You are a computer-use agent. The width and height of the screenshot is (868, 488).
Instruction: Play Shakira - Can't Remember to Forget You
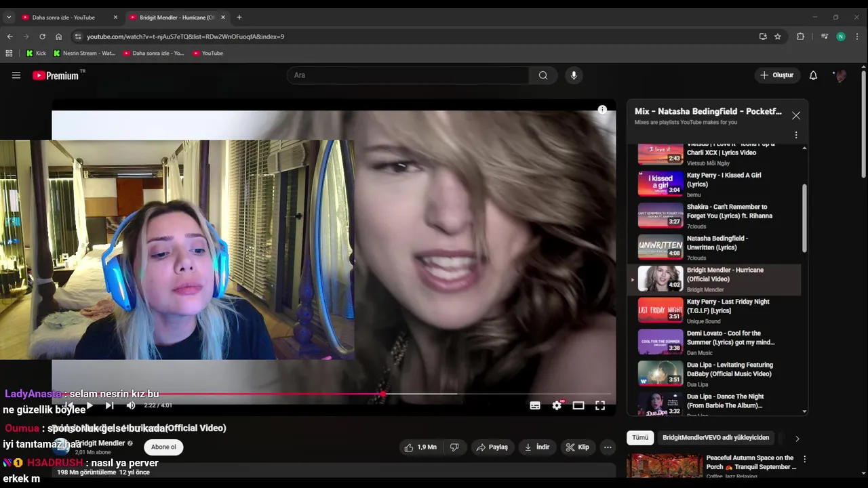point(713,216)
